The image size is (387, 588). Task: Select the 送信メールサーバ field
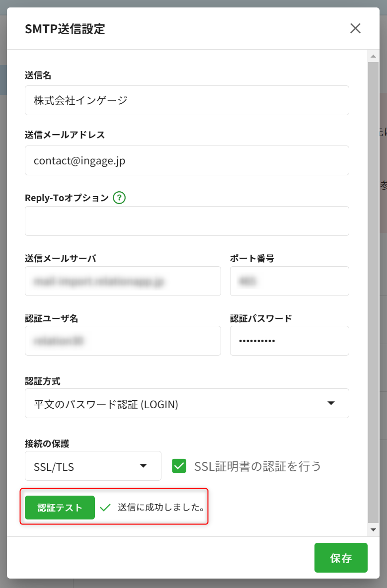(x=123, y=281)
